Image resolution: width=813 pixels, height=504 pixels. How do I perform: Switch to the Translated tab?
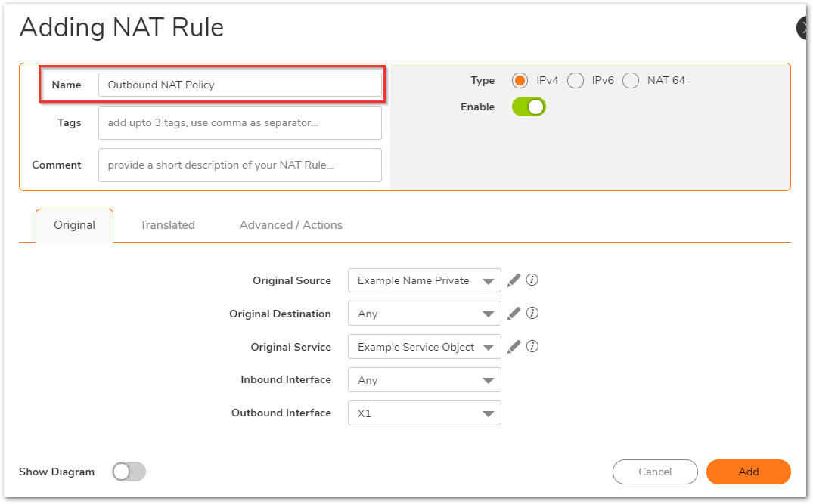(x=167, y=225)
